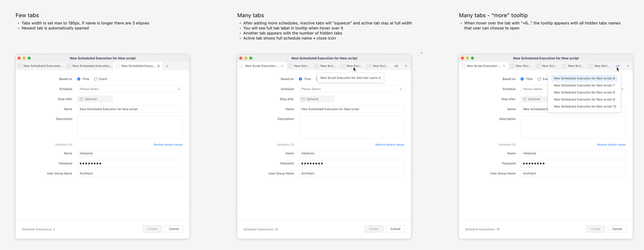Click the Stop after calendar icon in the more tooltip window
644x250 pixels.
click(x=524, y=99)
